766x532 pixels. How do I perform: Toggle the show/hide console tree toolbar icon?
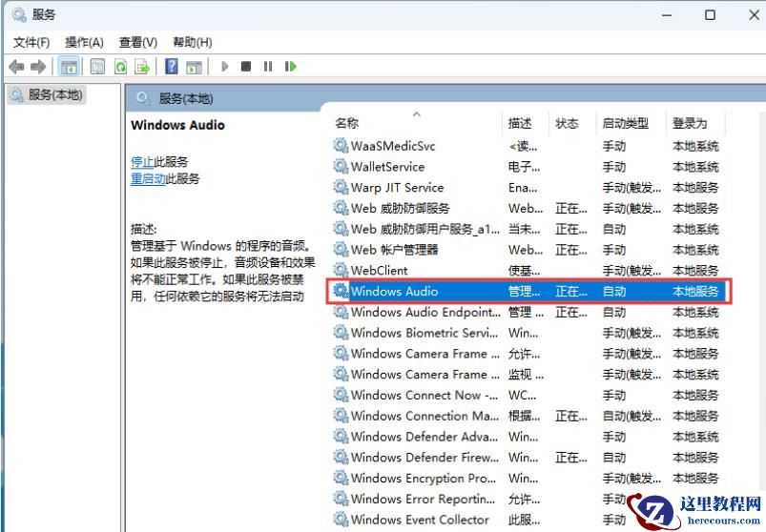pos(69,67)
